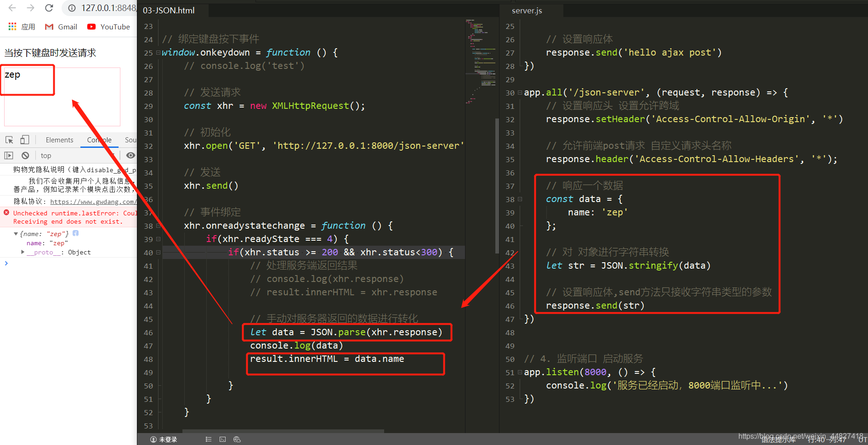Click the red error icon in console
Image resolution: width=868 pixels, height=445 pixels.
pos(6,212)
